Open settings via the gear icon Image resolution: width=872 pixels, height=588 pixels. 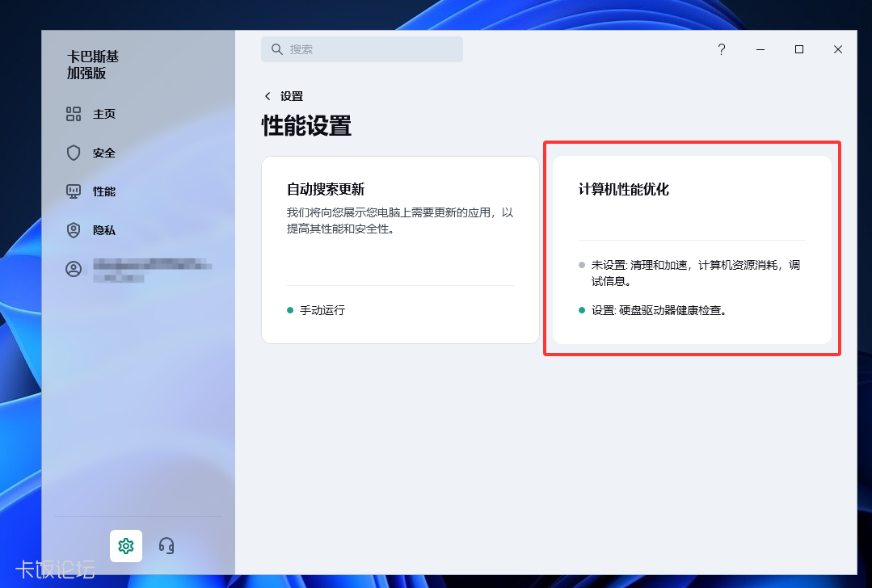(126, 546)
